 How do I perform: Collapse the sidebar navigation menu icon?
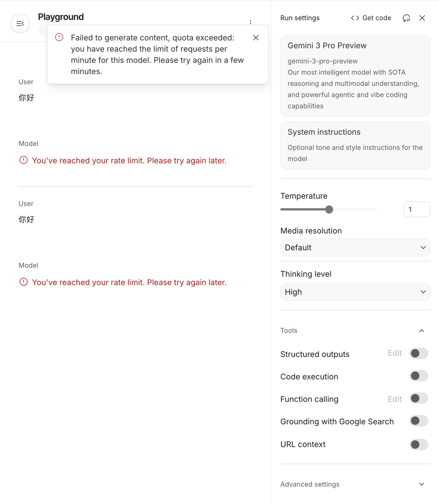20,24
